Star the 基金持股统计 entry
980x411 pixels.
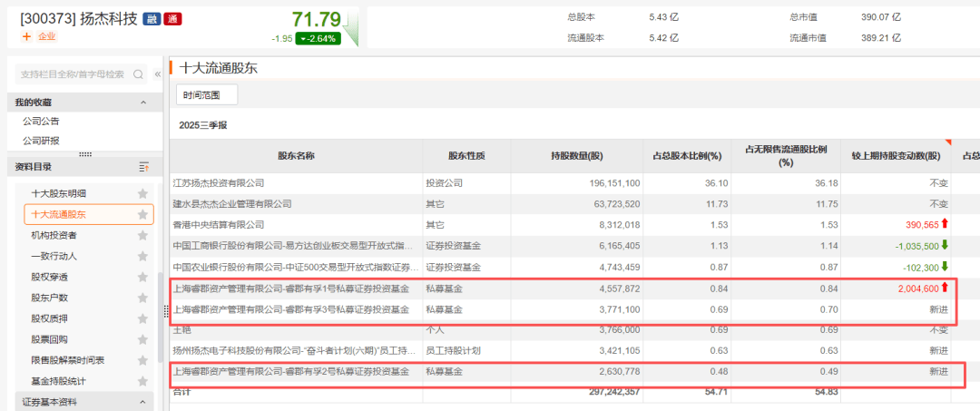[x=142, y=382]
